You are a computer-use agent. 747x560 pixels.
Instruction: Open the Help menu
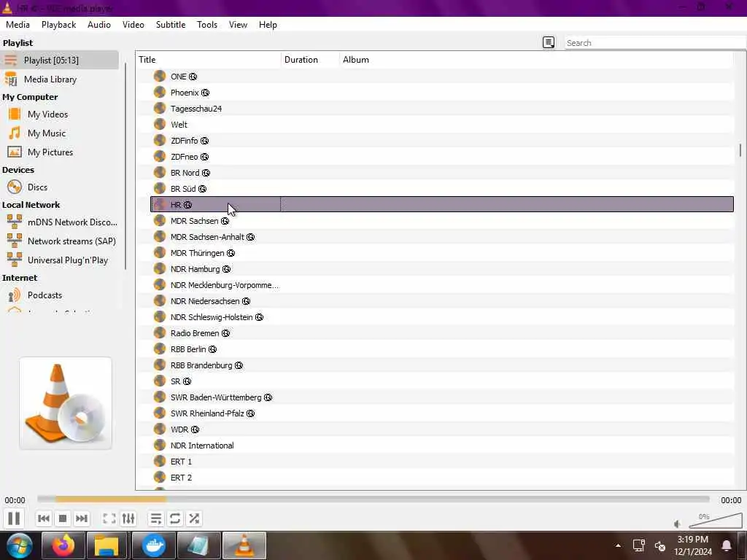point(268,25)
